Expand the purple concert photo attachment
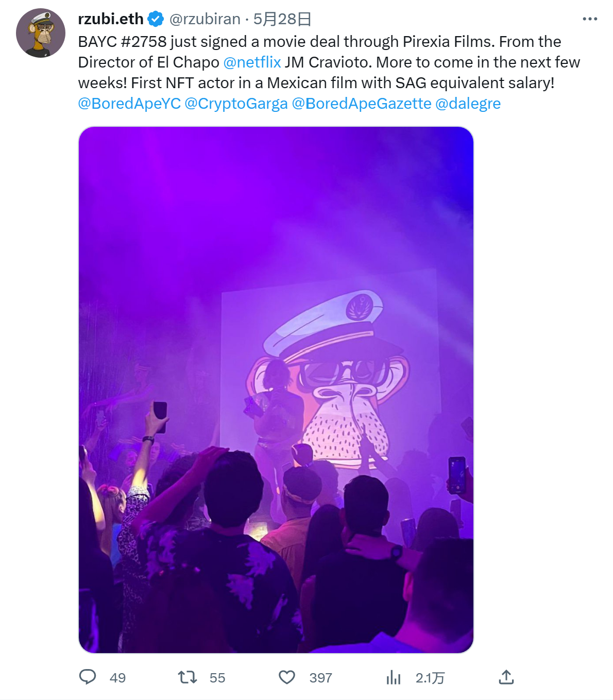613x700 pixels. pos(276,390)
